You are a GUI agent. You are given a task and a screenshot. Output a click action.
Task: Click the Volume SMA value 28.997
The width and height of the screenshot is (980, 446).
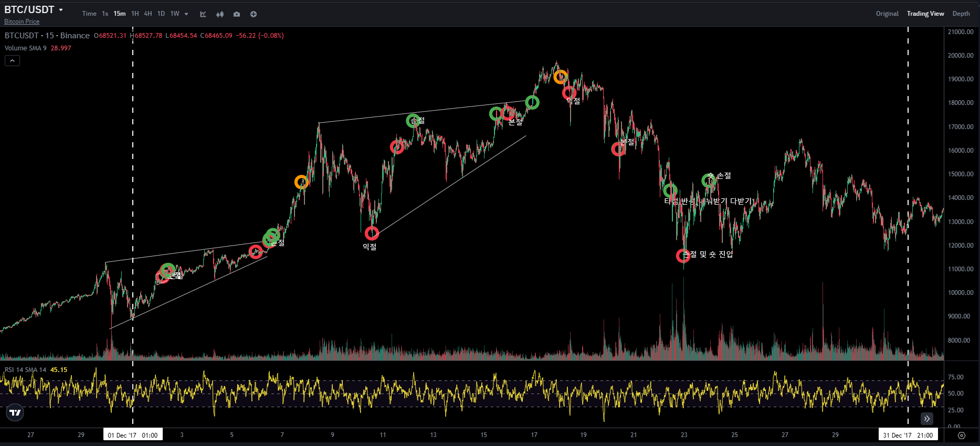coord(61,48)
